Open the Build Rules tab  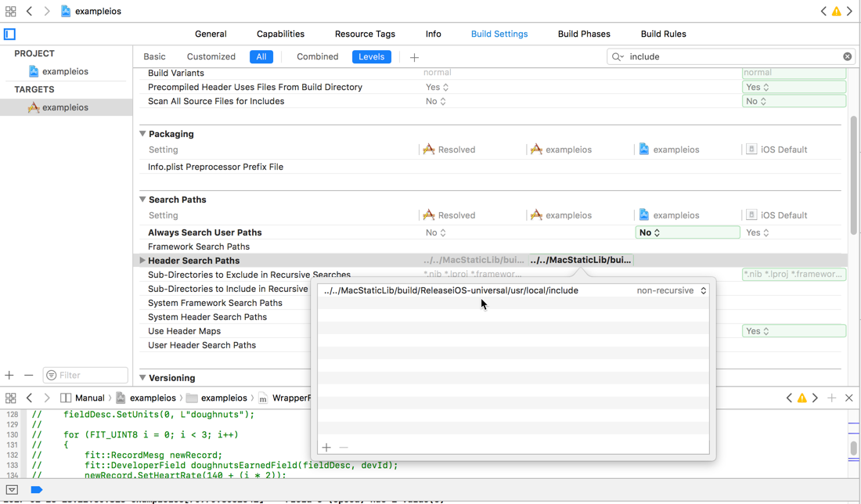pos(663,34)
